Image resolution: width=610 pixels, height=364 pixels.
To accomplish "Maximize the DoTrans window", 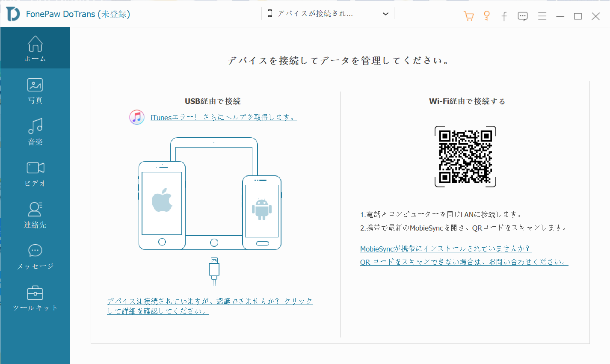I will pos(578,16).
